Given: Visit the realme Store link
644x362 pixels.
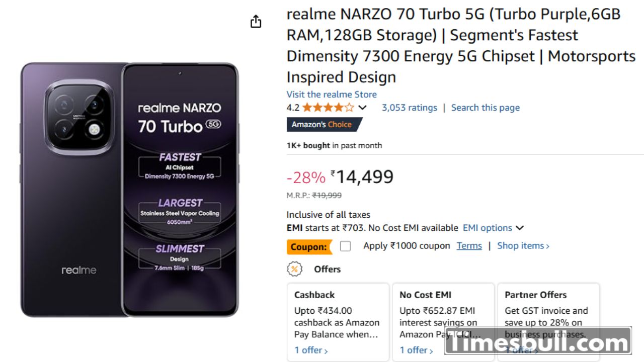Looking at the screenshot, I should tap(332, 95).
